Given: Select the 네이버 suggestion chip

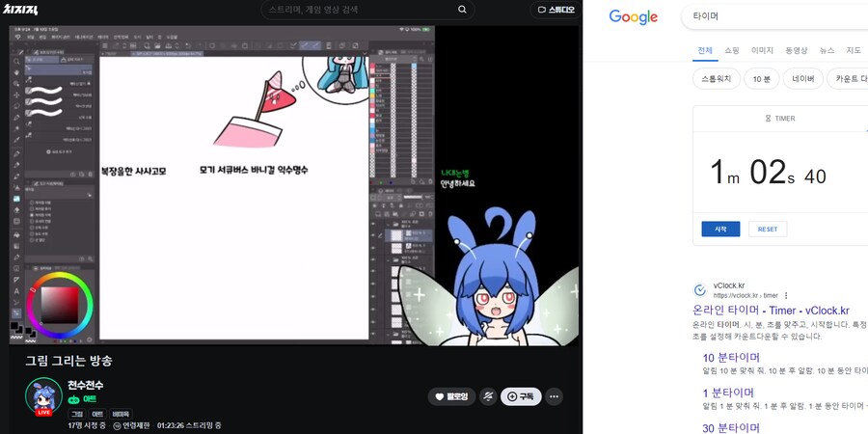Looking at the screenshot, I should 802,79.
